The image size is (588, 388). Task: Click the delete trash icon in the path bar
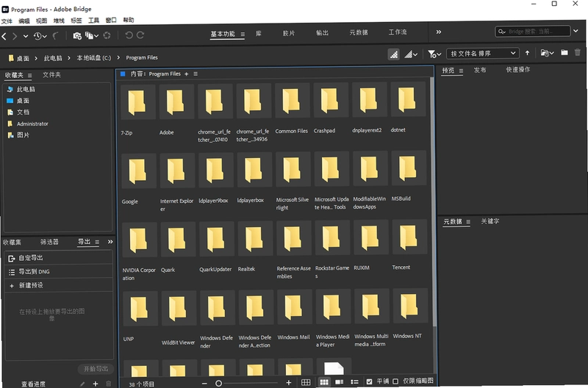[x=578, y=52]
